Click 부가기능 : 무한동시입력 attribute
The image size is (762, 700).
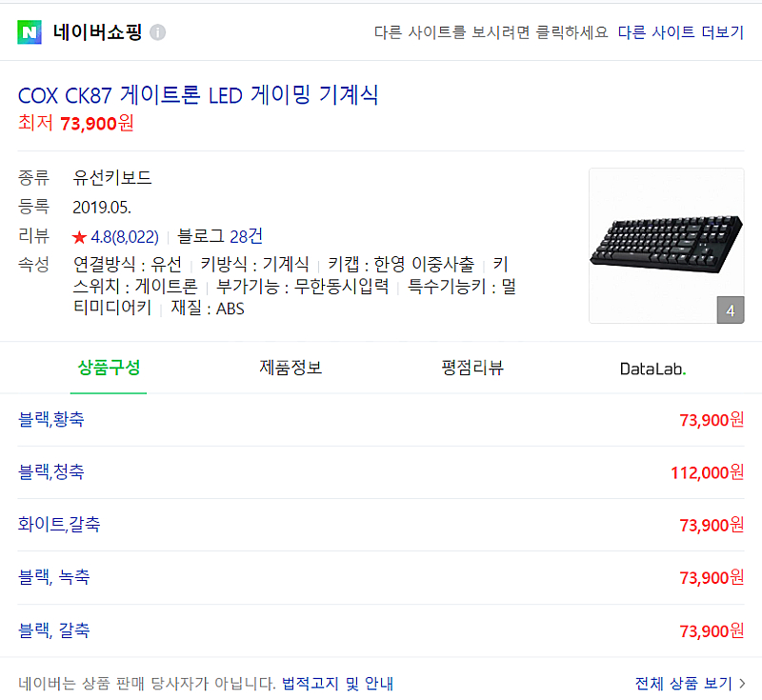tap(302, 287)
